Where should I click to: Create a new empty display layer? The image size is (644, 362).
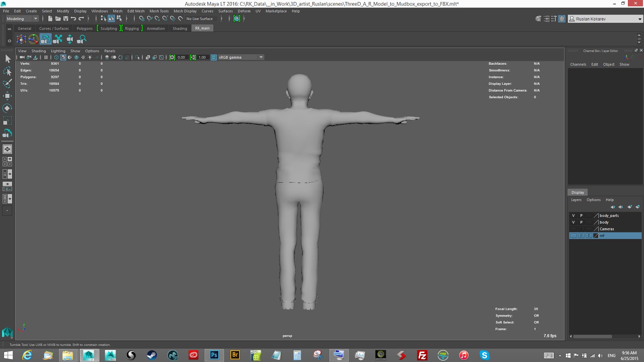[x=630, y=207]
